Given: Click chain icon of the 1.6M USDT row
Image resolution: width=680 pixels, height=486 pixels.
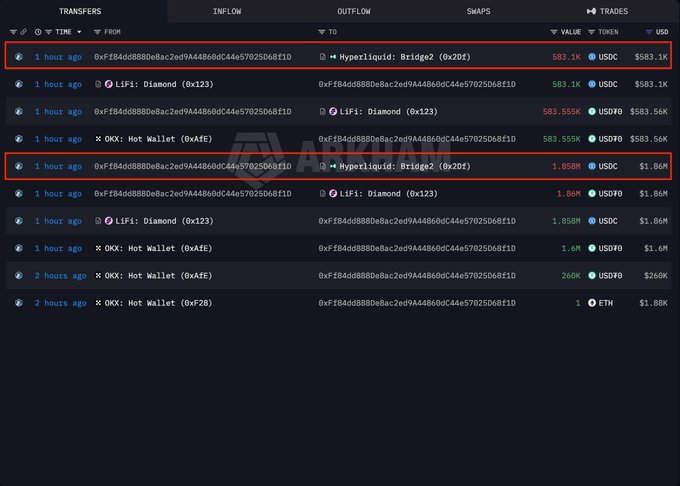Looking at the screenshot, I should pos(19,248).
